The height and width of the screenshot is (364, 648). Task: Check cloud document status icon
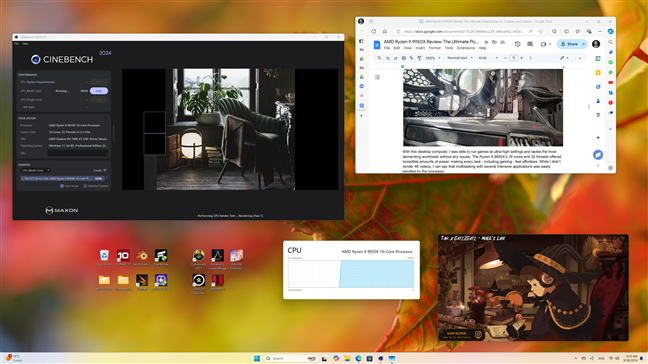click(x=503, y=42)
